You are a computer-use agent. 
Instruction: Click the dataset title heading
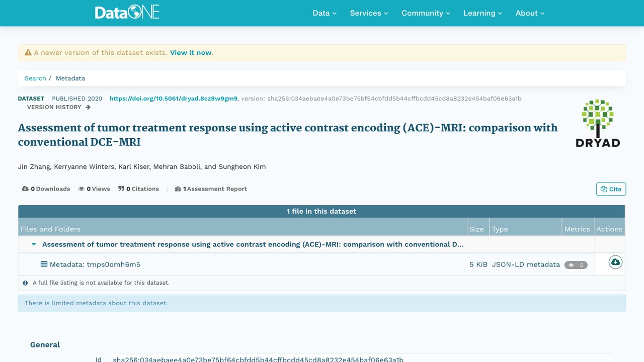point(288,135)
